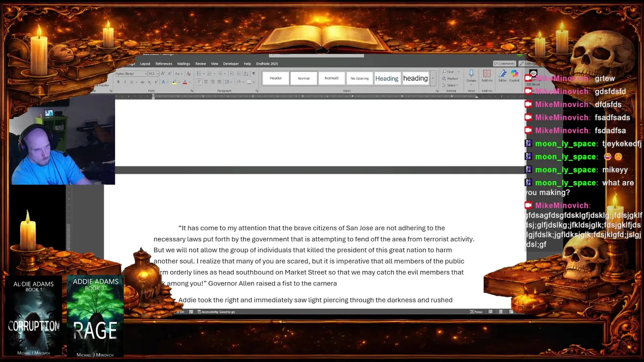Click the Borders icon

coord(249,82)
